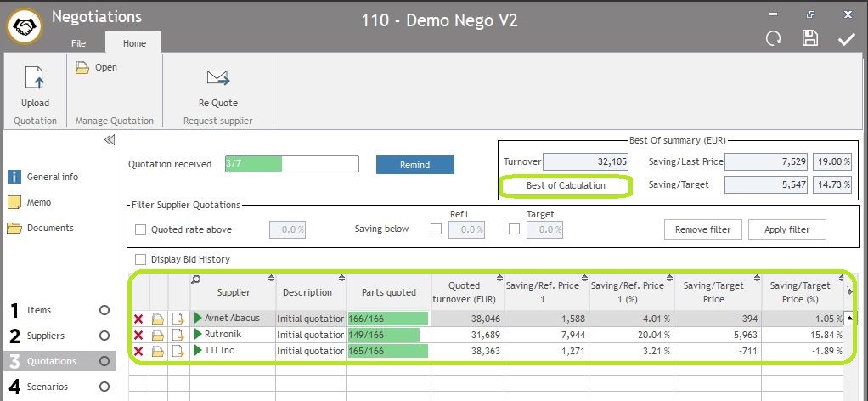Enable the Quoted rate above checkbox

141,229
